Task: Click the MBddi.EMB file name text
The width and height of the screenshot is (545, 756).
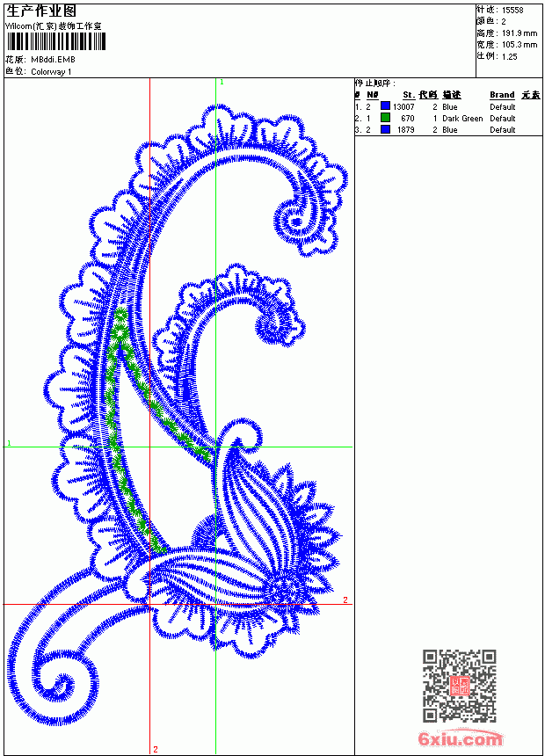Action: (x=53, y=60)
